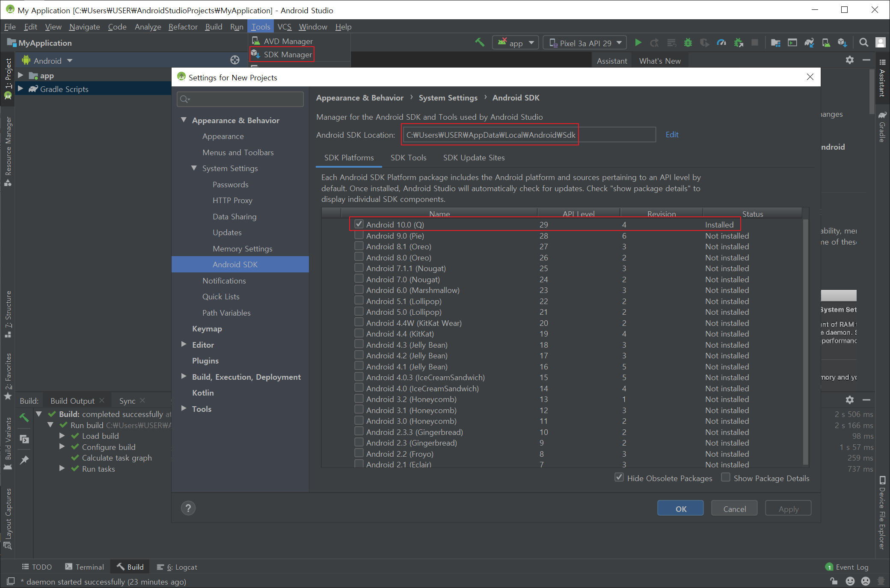Uncheck the Android 10.0 (Q) checkbox
Screen dimensions: 890x588
click(x=359, y=224)
